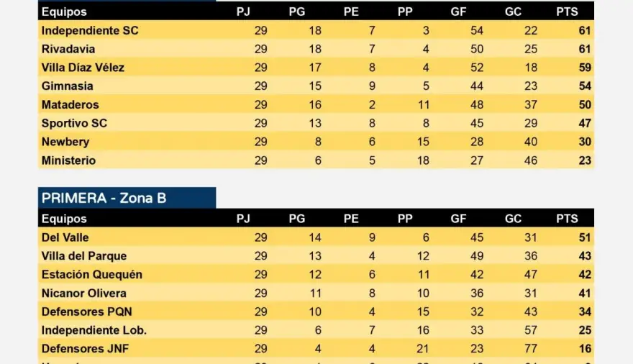Click Sportivo SC in the table
The width and height of the screenshot is (633, 364).
tap(74, 123)
